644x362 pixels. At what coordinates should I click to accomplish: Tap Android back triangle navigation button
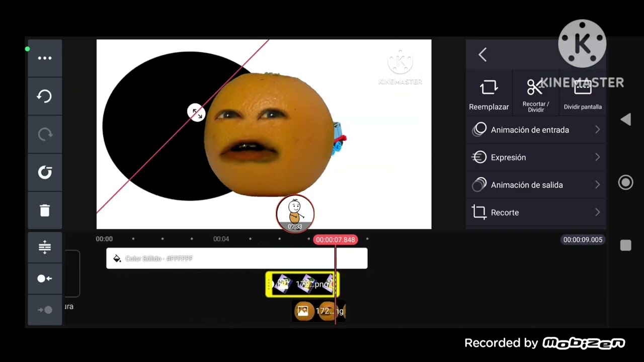pos(625,119)
